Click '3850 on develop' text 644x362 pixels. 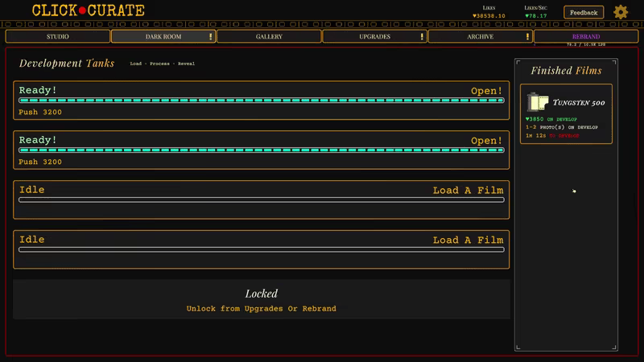click(551, 119)
